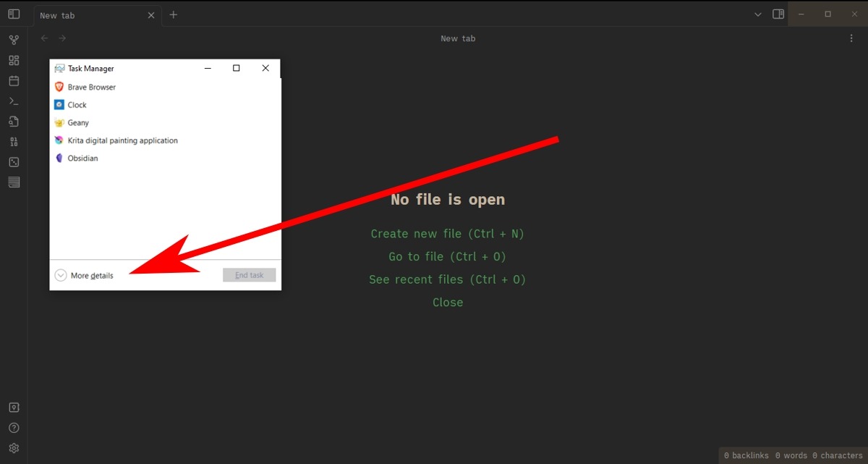Viewport: 868px width, 464px height.
Task: Create a new tab with the plus button
Action: tap(173, 14)
